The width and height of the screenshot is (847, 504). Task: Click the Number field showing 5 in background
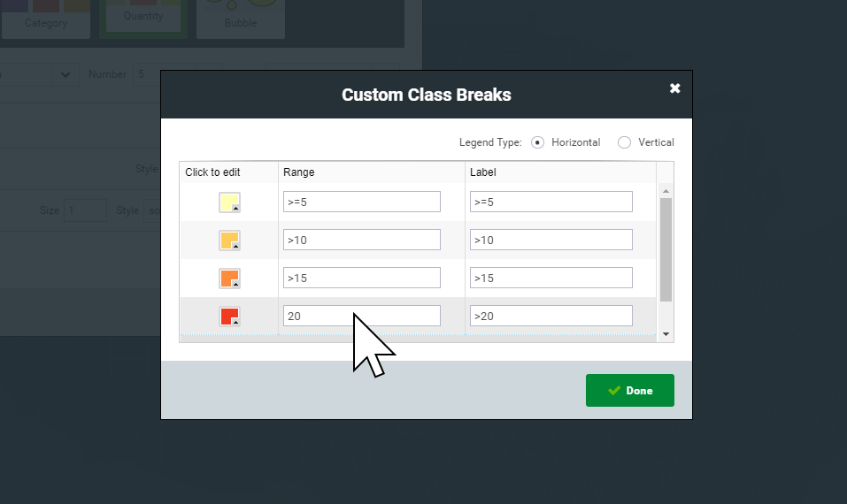[x=147, y=74]
